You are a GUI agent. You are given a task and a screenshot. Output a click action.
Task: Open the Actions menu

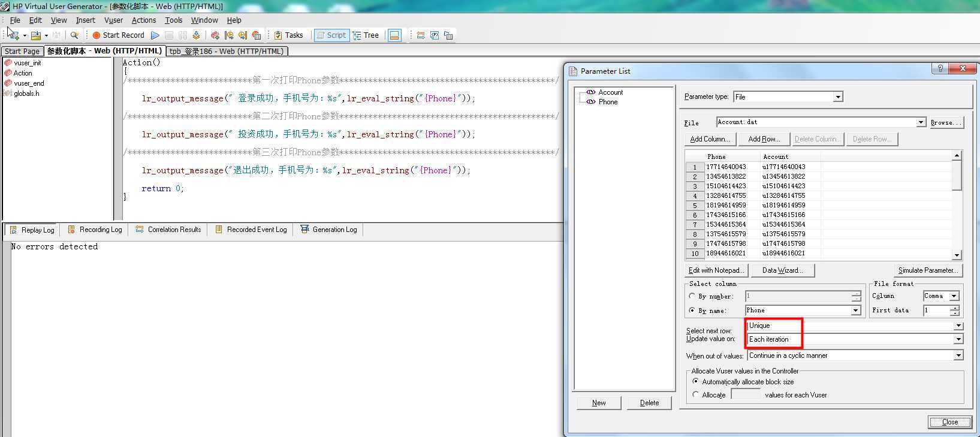pyautogui.click(x=144, y=20)
